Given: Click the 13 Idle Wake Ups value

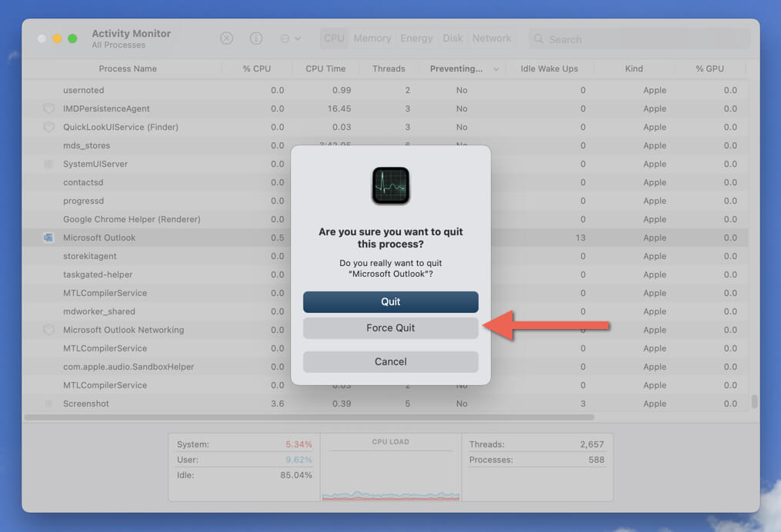Looking at the screenshot, I should click(x=580, y=238).
